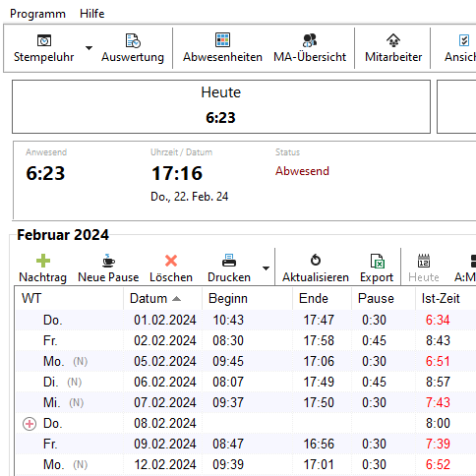Select the 05.02.2024 Monday row
This screenshot has width=476, height=476.
pos(246,361)
